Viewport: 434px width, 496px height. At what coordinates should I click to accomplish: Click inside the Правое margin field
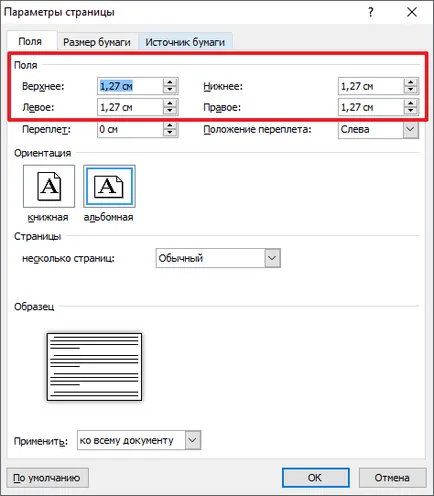tap(371, 107)
